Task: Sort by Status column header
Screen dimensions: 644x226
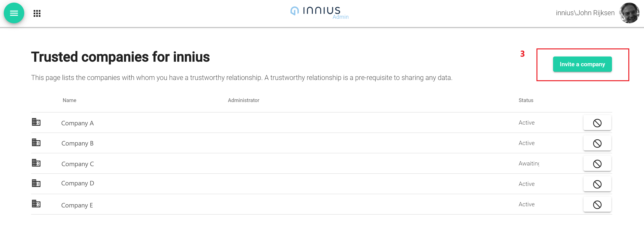Action: (526, 100)
